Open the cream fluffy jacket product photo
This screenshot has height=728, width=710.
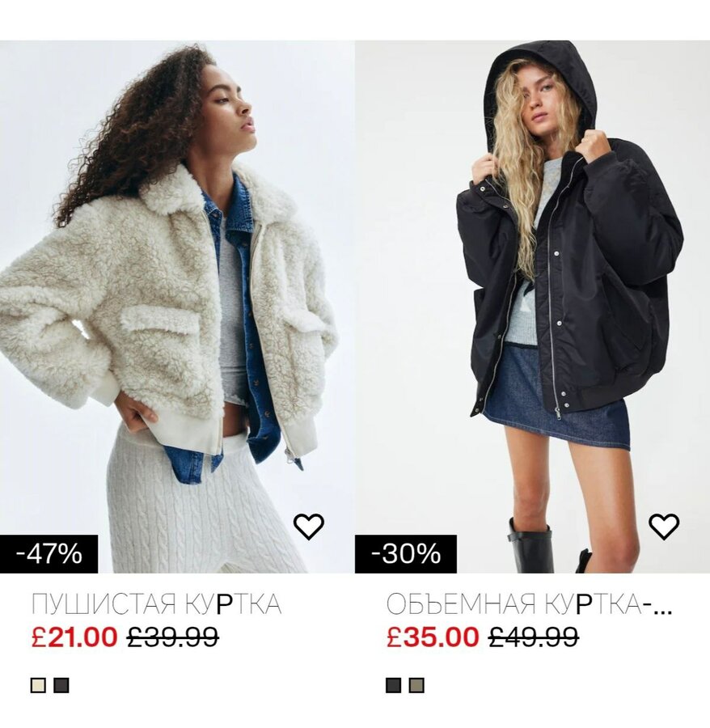tap(177, 307)
